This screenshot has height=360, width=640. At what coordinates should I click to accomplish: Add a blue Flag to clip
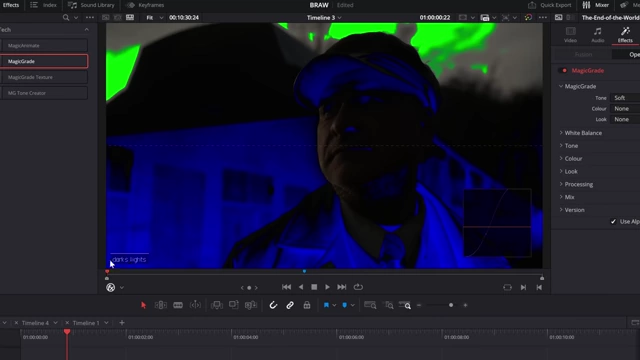tap(326, 305)
